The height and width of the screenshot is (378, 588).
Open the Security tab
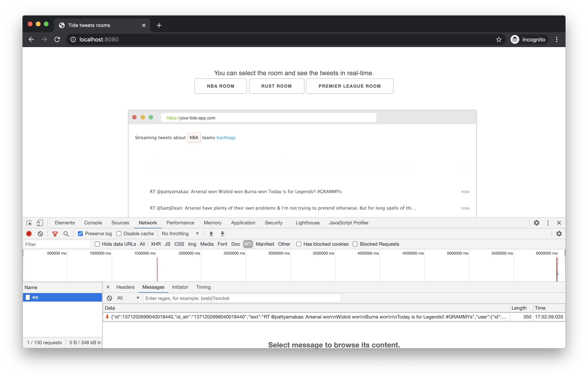[274, 223]
